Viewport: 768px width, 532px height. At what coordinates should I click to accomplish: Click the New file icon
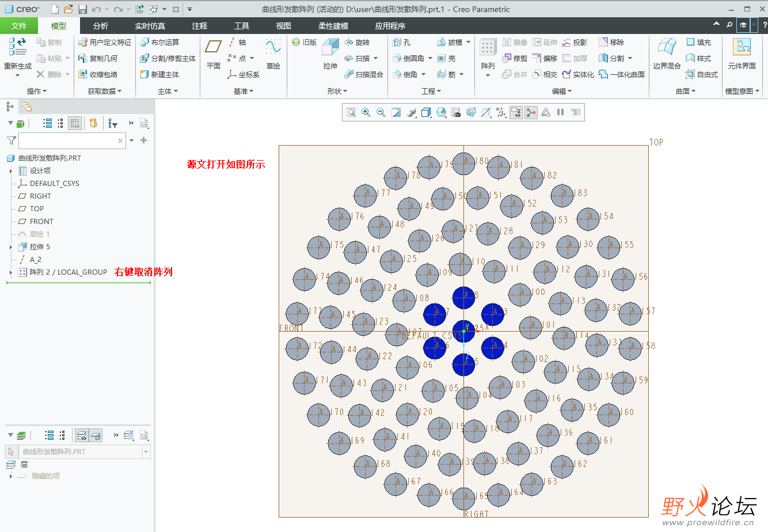55,9
